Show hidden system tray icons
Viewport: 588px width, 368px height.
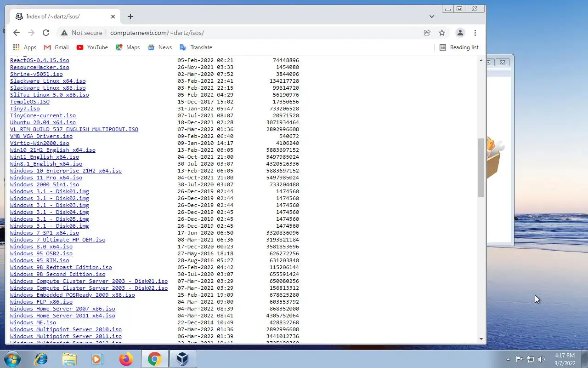(508, 359)
